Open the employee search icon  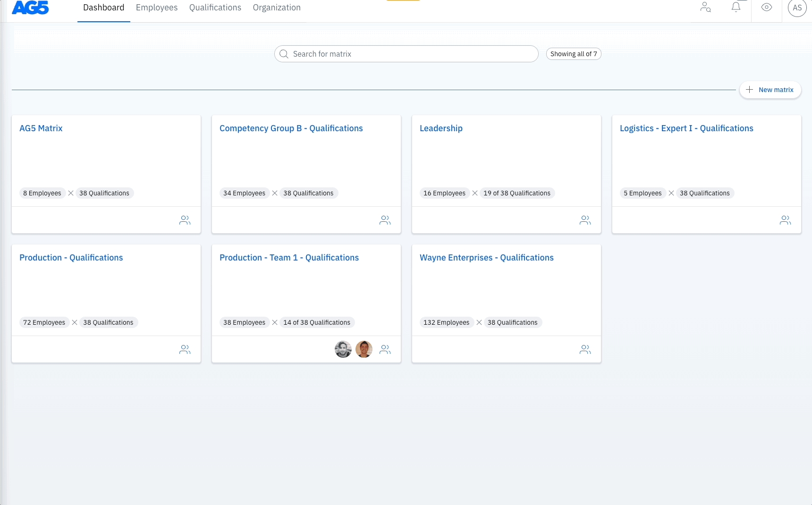click(x=705, y=7)
